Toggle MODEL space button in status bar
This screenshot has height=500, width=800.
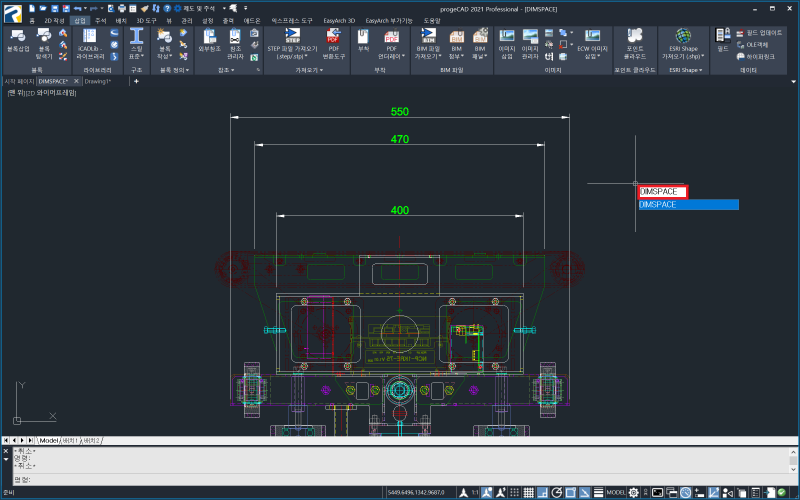(x=616, y=492)
